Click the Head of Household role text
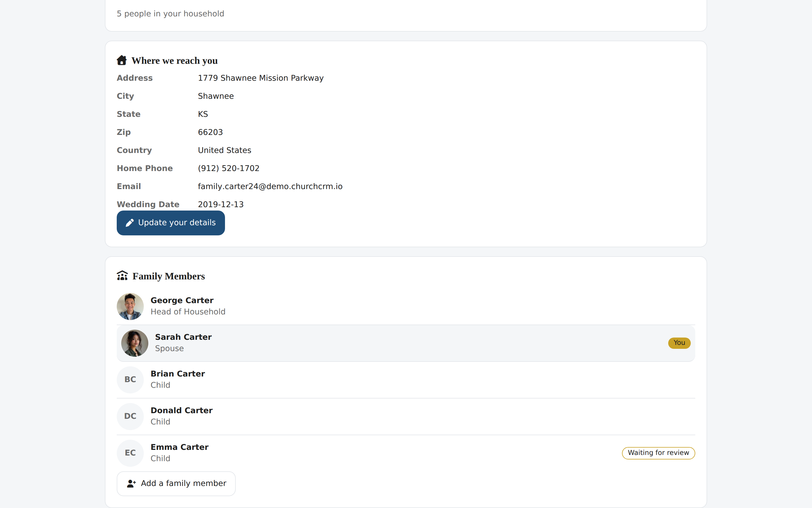Screen dimensions: 812x508 (188, 312)
